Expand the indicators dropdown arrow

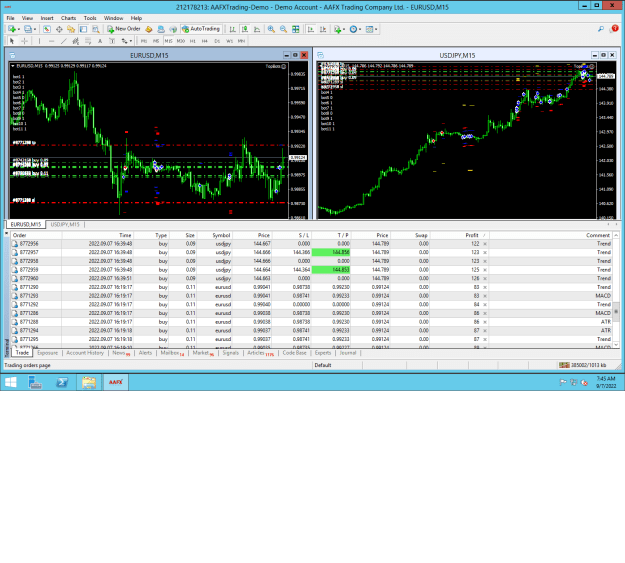point(344,30)
